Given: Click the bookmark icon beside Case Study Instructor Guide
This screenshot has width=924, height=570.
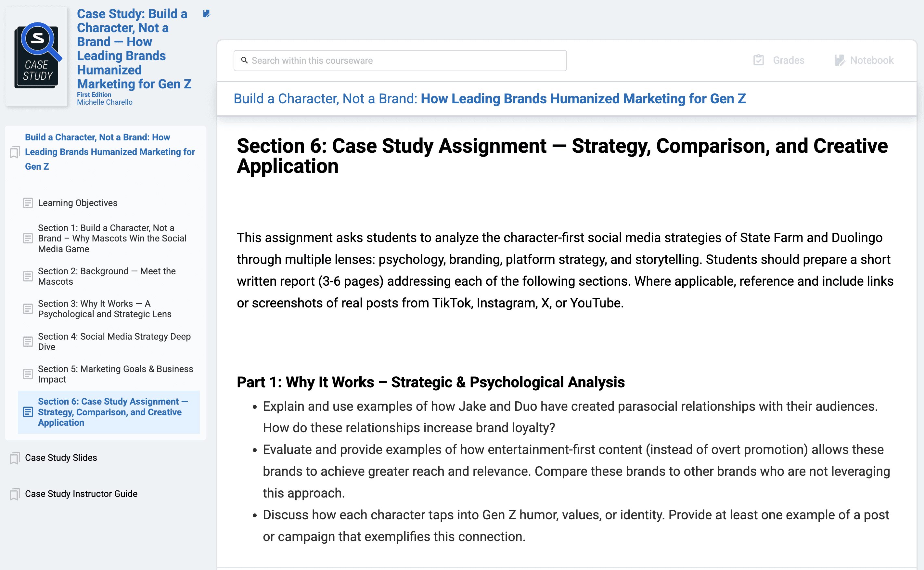Looking at the screenshot, I should click(15, 494).
